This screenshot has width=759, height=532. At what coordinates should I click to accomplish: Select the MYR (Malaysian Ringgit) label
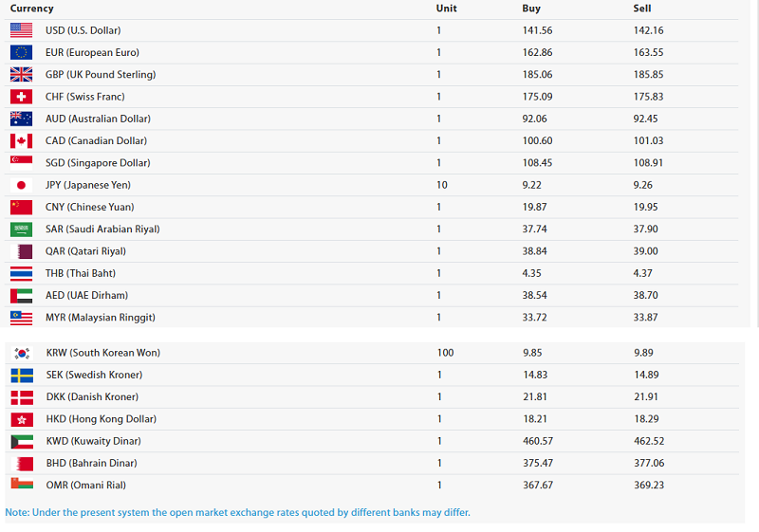coord(100,318)
